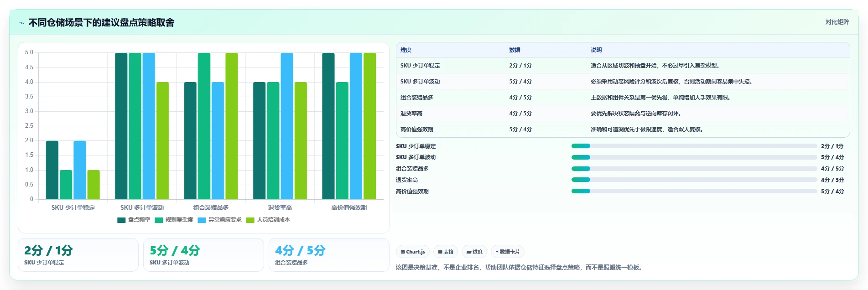Click the 退货率高 progress bar

tap(694, 180)
